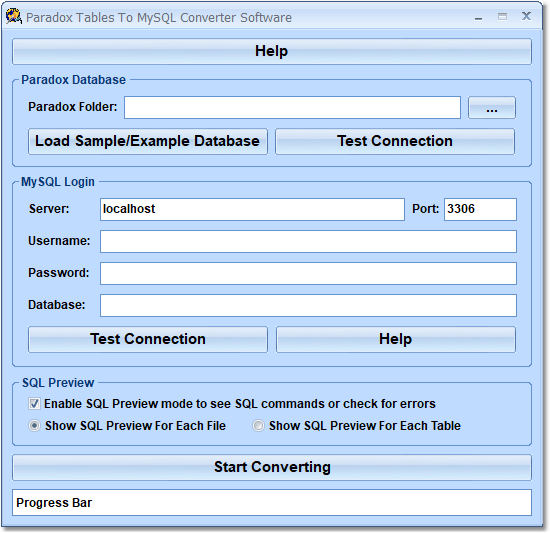
Task: Click the Database name field
Action: [x=308, y=305]
